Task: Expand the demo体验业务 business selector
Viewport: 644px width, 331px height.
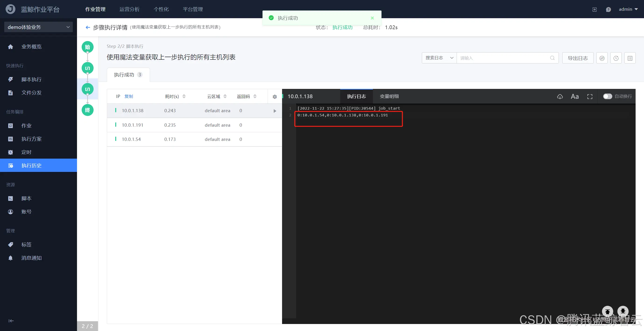Action: [38, 27]
